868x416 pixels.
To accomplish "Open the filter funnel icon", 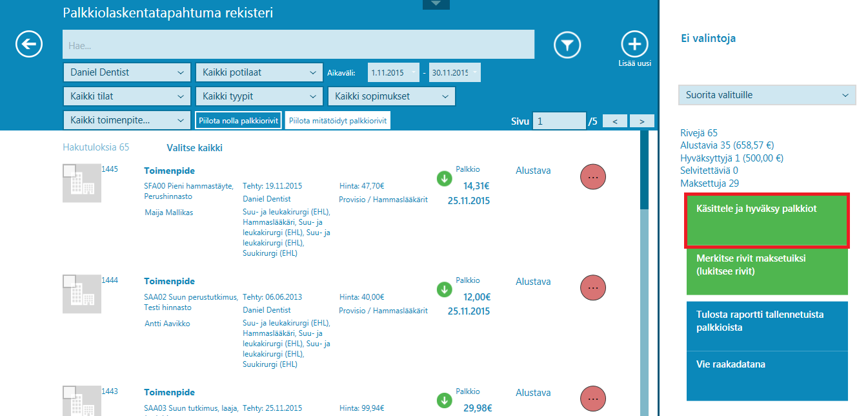I will (567, 45).
